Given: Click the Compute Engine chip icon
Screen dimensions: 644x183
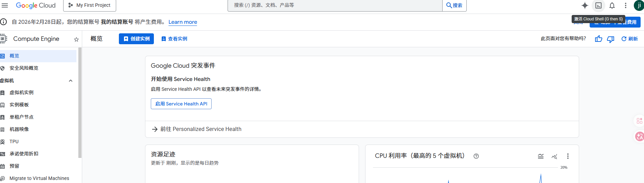Looking at the screenshot, I should pos(3,39).
